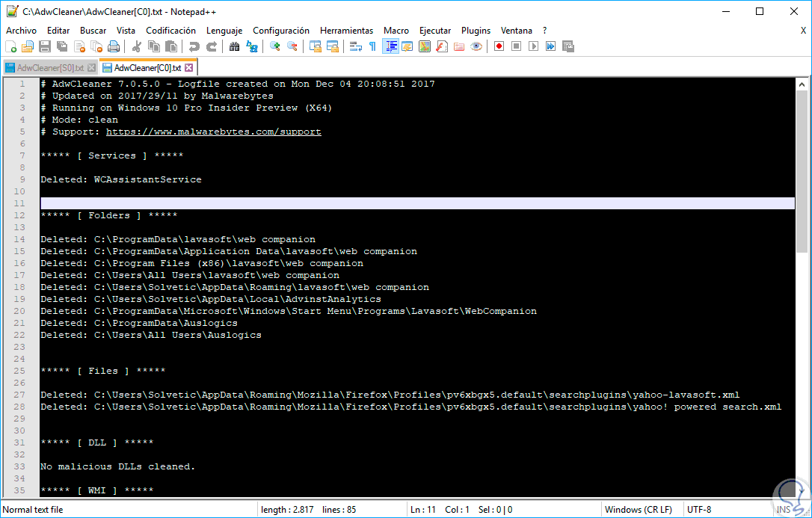Viewport: 812px width, 518px height.
Task: Open the Vista menu
Action: 126,31
